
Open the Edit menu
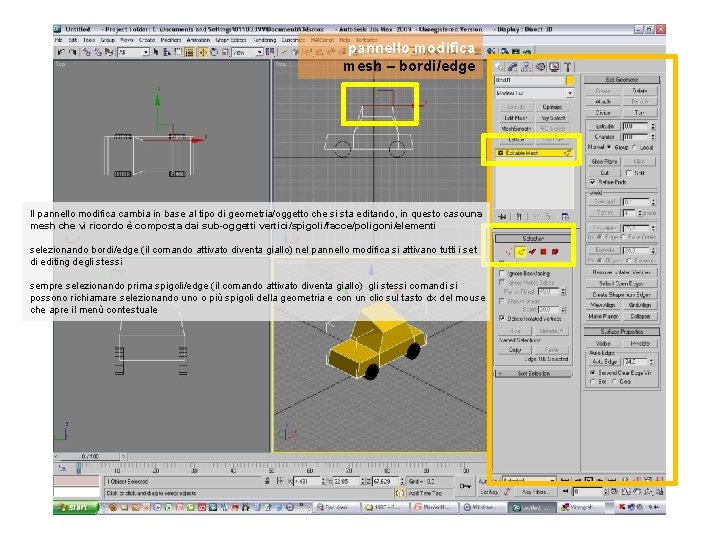73,40
